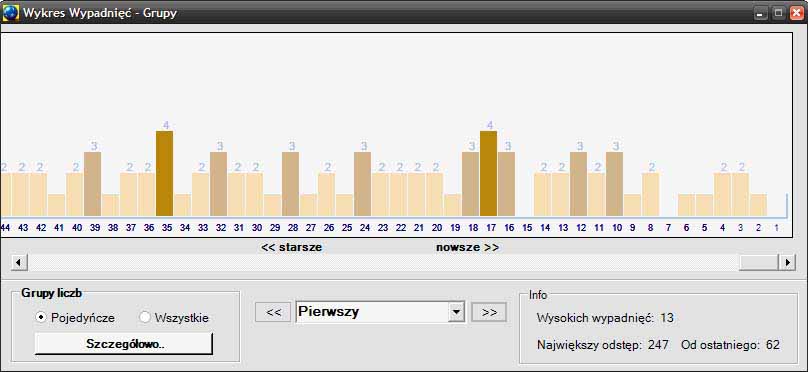
Task: Go to next group with >> button
Action: click(x=489, y=312)
